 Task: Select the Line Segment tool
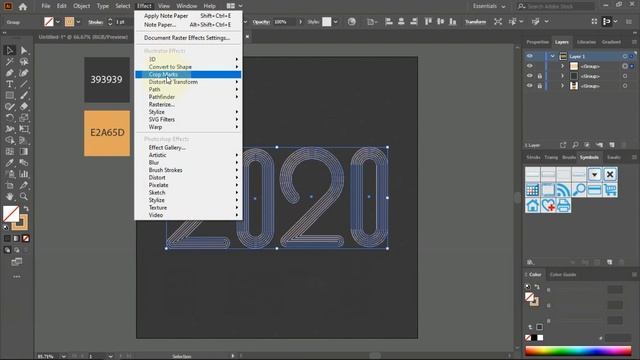pos(24,84)
